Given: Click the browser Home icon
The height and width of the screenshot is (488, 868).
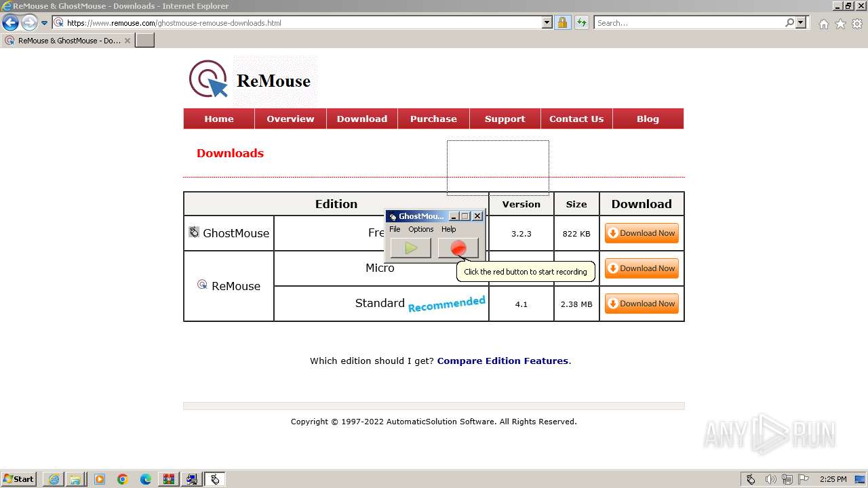Looking at the screenshot, I should coord(823,24).
